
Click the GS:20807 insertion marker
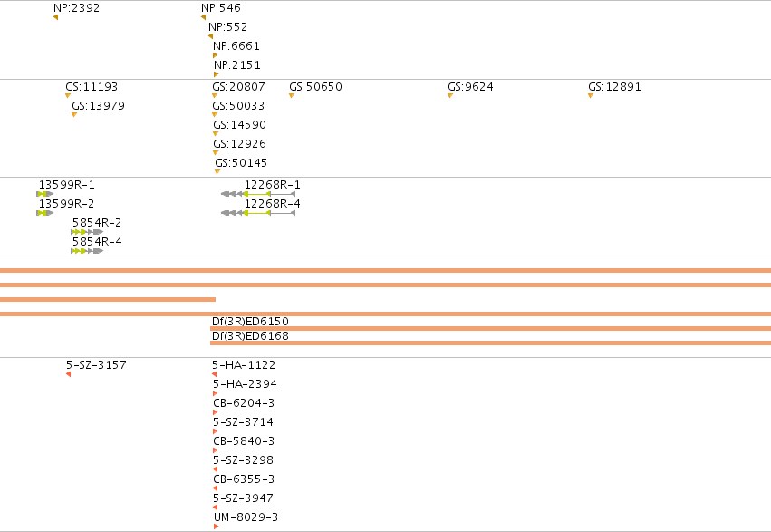pos(215,96)
